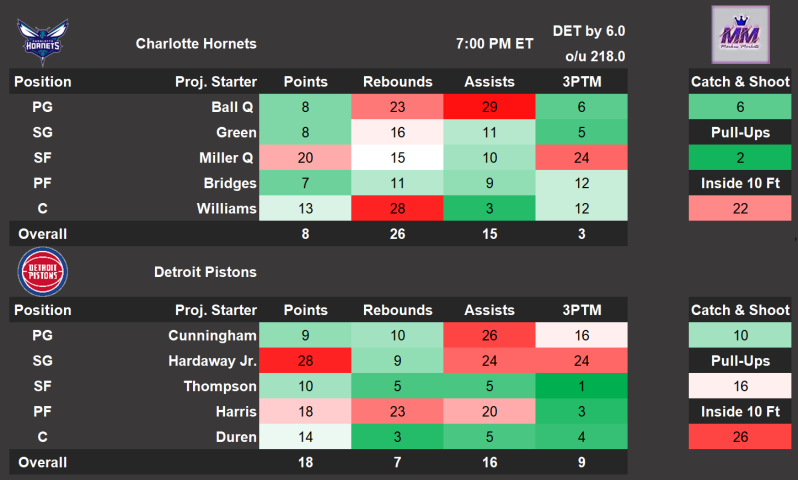Select the Charlotte Hornets team name
This screenshot has width=798, height=480.
tap(196, 44)
